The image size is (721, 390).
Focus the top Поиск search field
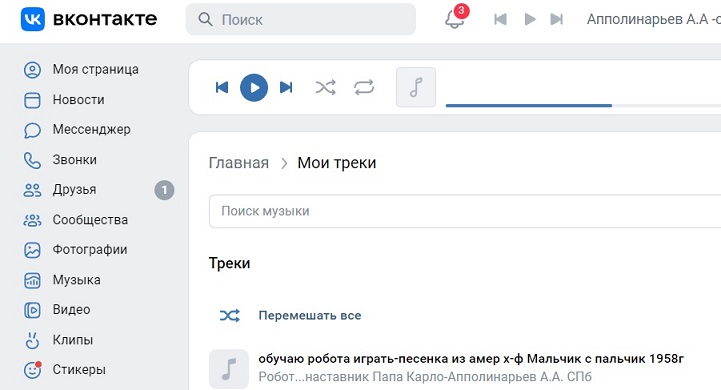301,19
